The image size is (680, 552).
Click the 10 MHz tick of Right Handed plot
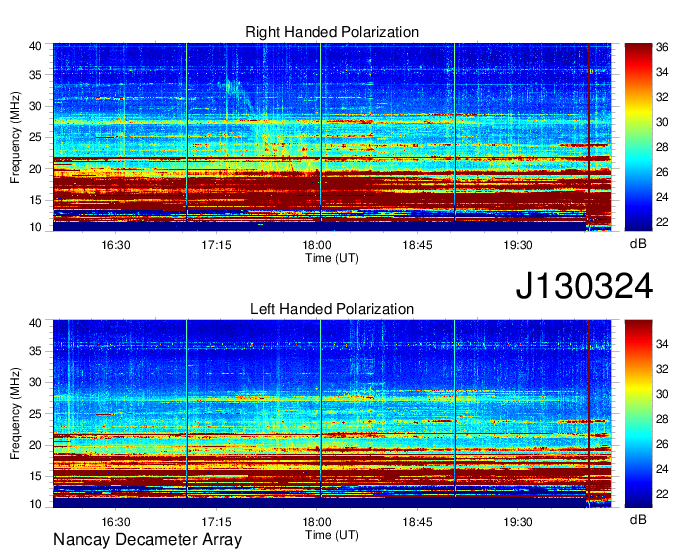35,227
